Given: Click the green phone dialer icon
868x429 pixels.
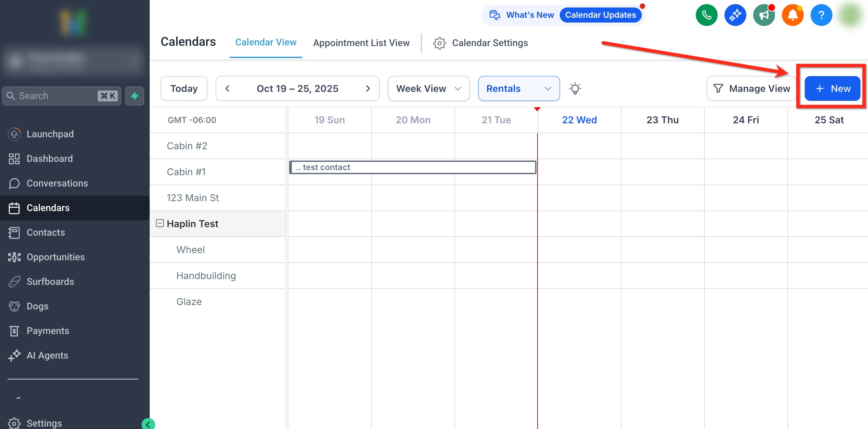Looking at the screenshot, I should point(706,15).
